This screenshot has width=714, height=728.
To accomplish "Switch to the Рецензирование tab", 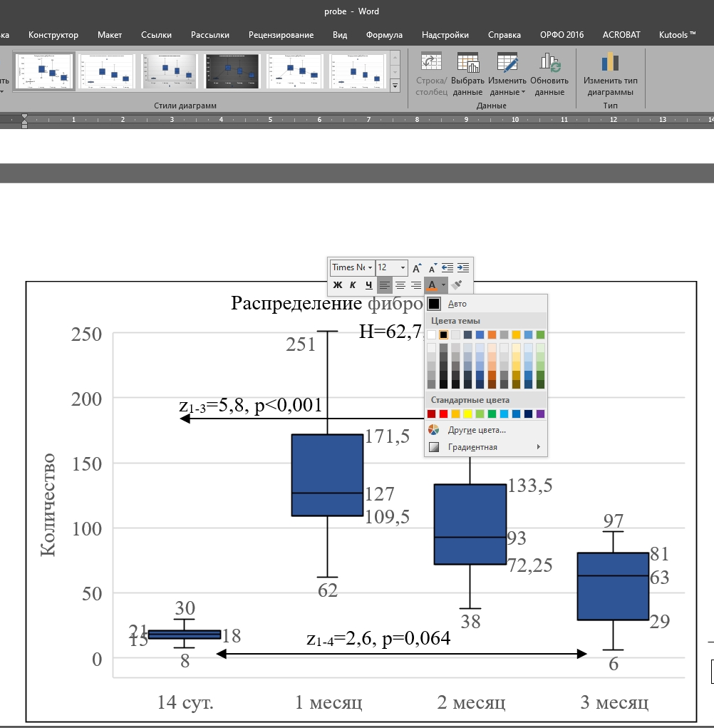I will (x=281, y=35).
